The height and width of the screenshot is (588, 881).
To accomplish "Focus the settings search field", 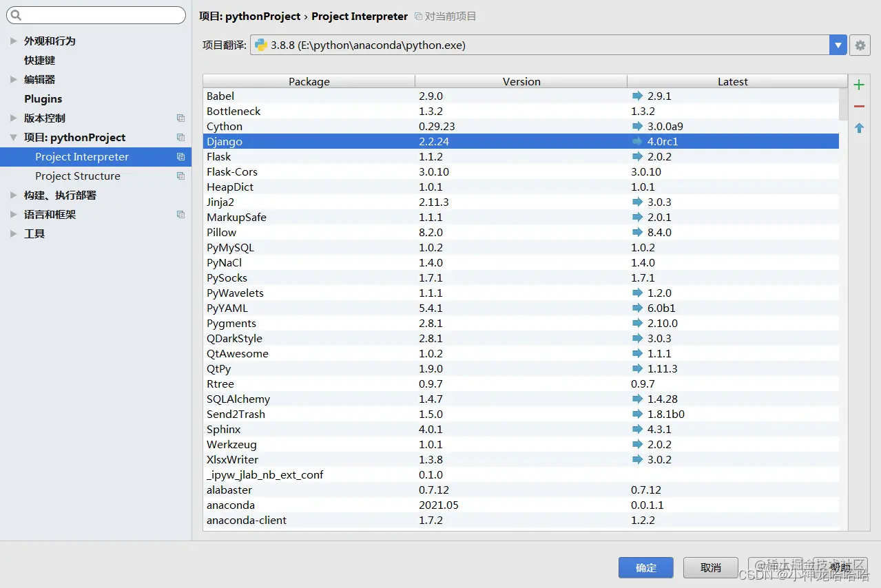I will [96, 15].
